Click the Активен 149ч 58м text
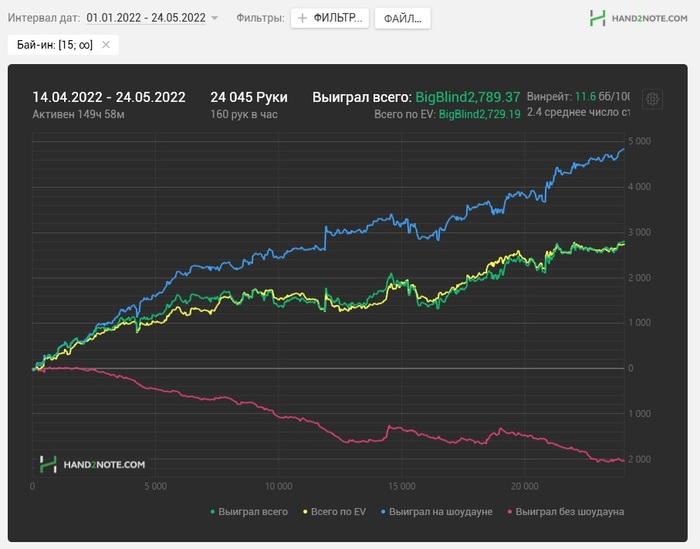 (x=78, y=114)
